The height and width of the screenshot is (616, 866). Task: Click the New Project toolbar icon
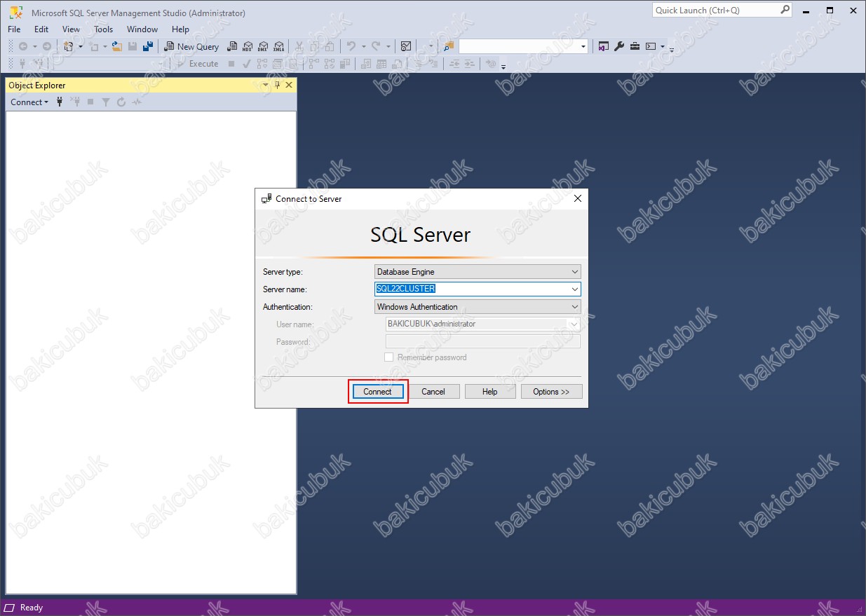pos(68,46)
